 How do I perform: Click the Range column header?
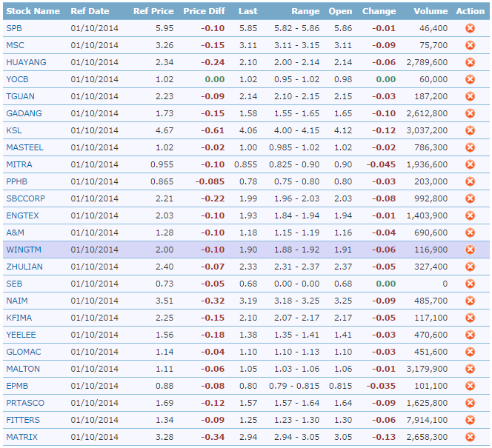(305, 11)
